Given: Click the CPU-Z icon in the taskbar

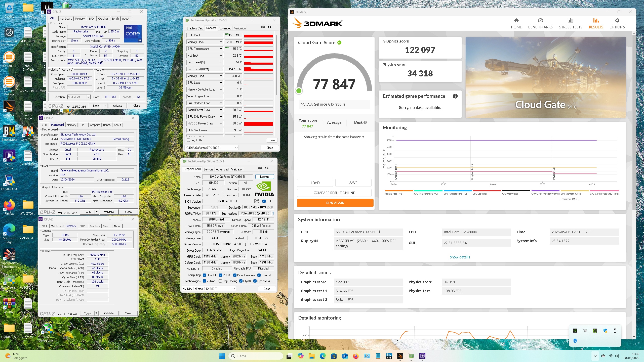Looking at the screenshot, I should [422, 356].
